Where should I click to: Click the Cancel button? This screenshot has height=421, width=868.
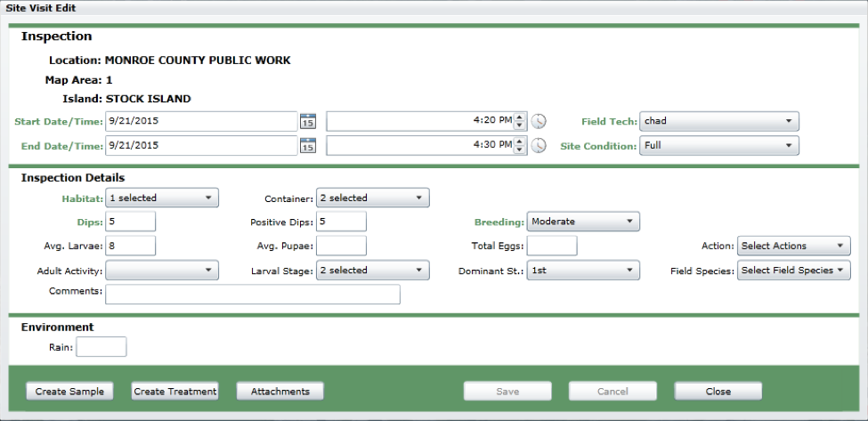click(612, 391)
